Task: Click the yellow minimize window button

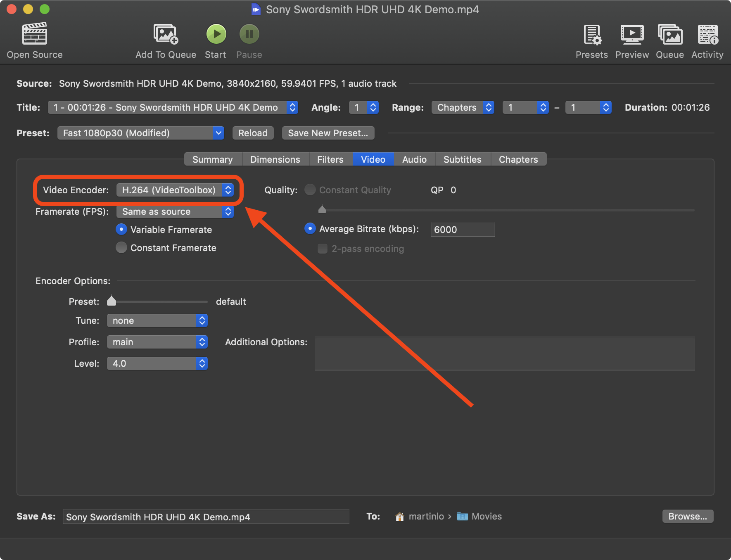Action: 28,9
